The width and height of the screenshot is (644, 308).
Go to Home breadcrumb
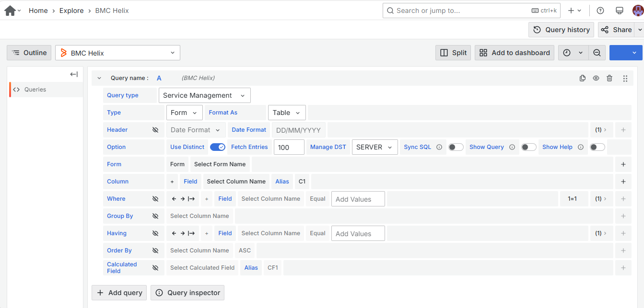(38, 11)
